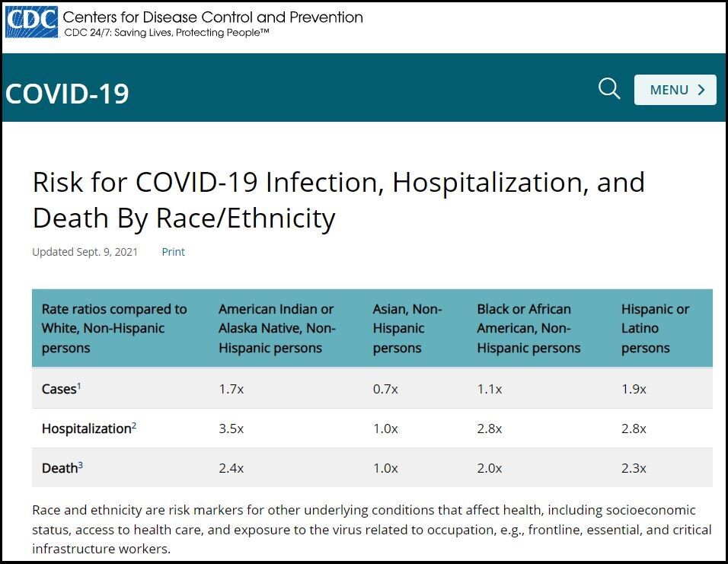The height and width of the screenshot is (564, 728).
Task: Click the Updated Sept. 9, 2021 date
Action: point(85,252)
